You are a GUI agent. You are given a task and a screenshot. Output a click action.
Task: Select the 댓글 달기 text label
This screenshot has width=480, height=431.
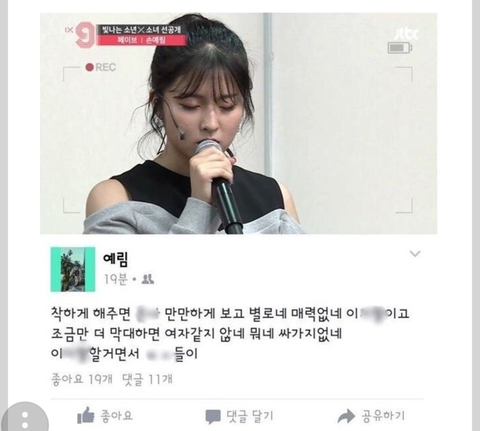click(x=250, y=416)
